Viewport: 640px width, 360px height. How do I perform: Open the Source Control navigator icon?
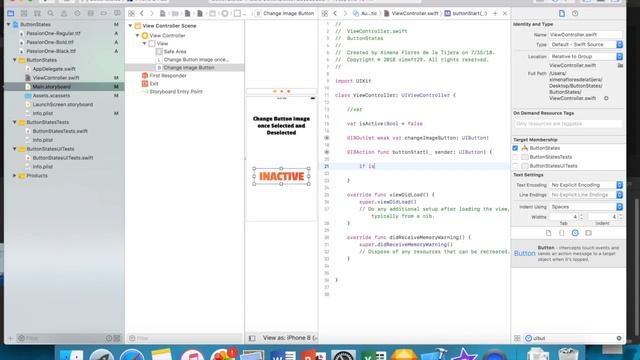[x=24, y=13]
